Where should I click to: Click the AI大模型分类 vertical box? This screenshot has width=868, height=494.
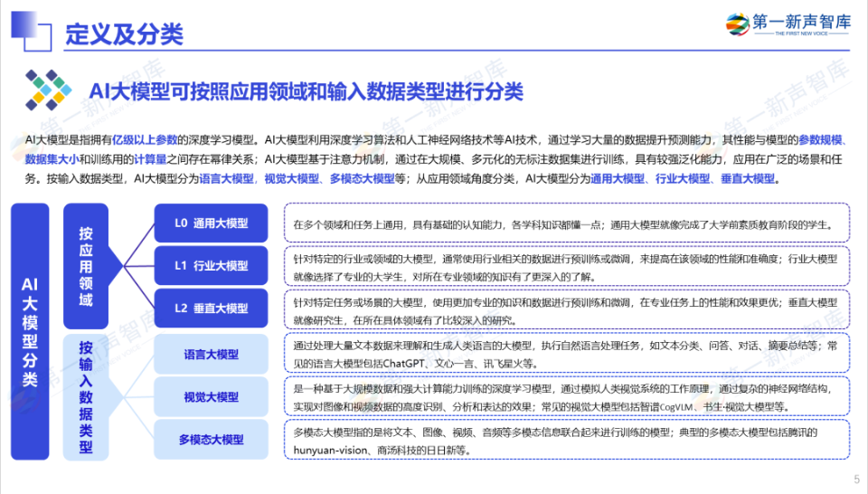(30, 332)
